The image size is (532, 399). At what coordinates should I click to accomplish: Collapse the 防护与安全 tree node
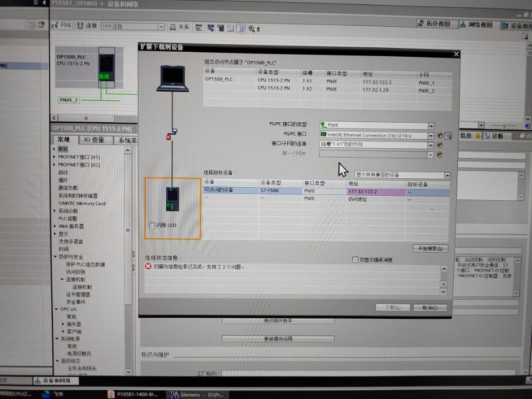point(55,257)
